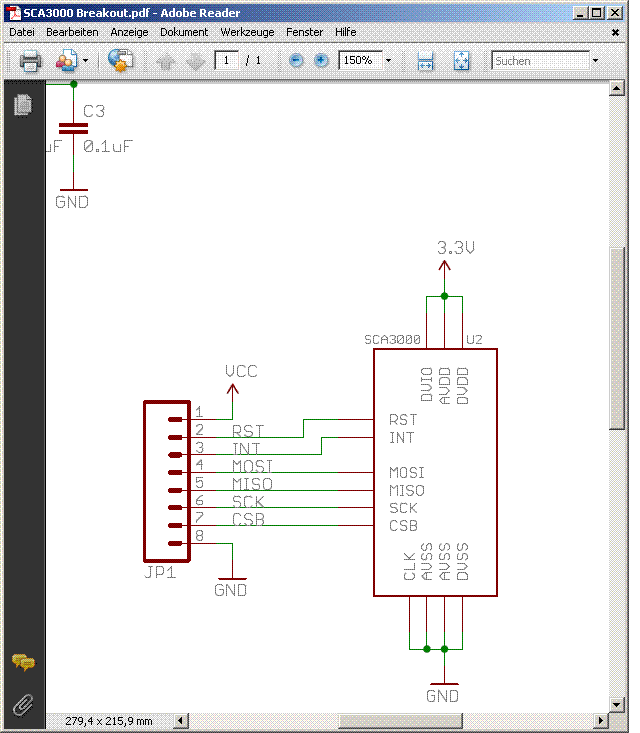Open the Comments panel icon in sidebar
The image size is (640, 733).
click(x=23, y=662)
